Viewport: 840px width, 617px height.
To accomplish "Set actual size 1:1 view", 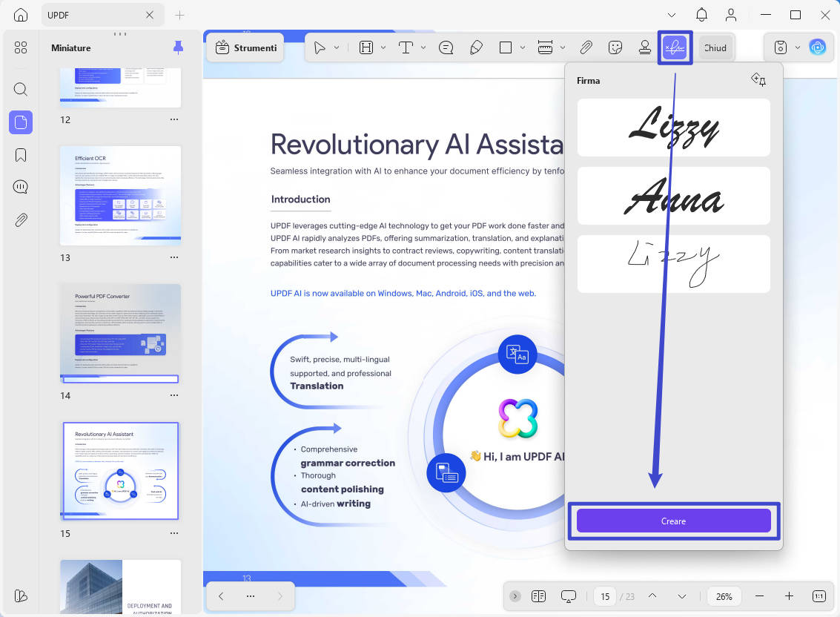I will pos(818,596).
